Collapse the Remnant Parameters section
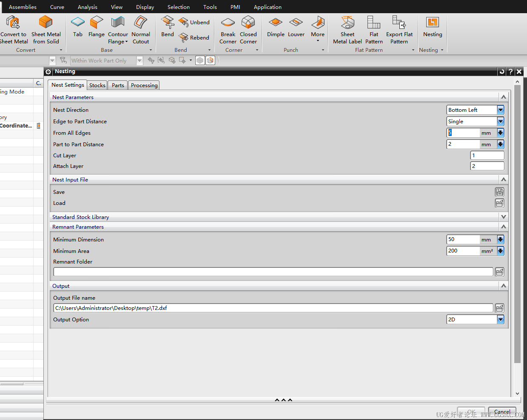This screenshot has width=527, height=420. pos(504,227)
